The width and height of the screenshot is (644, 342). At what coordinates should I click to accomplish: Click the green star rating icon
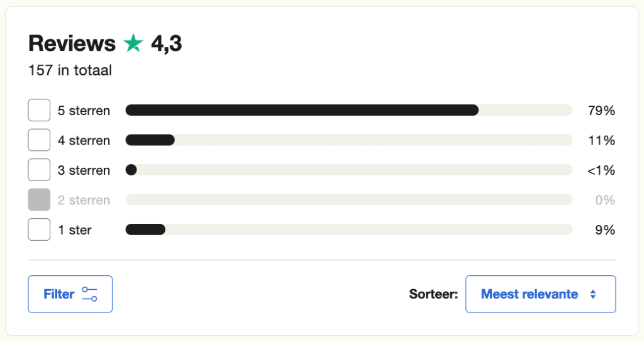(133, 44)
